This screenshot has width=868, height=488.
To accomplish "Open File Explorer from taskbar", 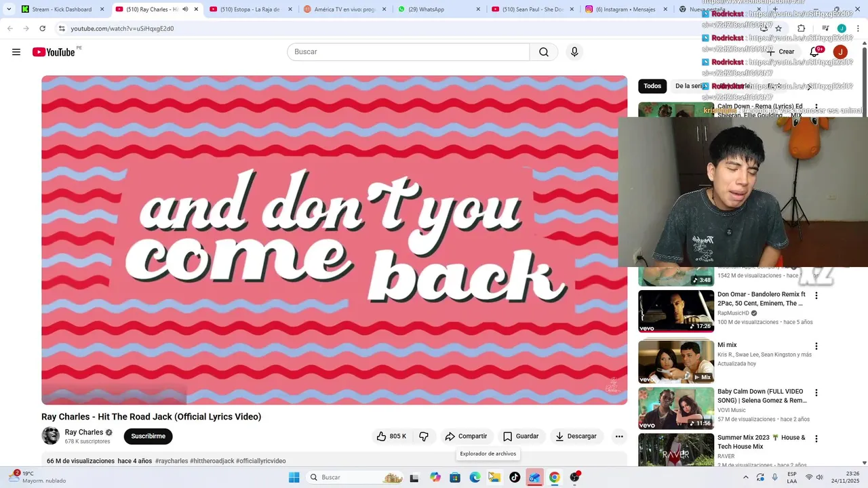I will pyautogui.click(x=494, y=477).
